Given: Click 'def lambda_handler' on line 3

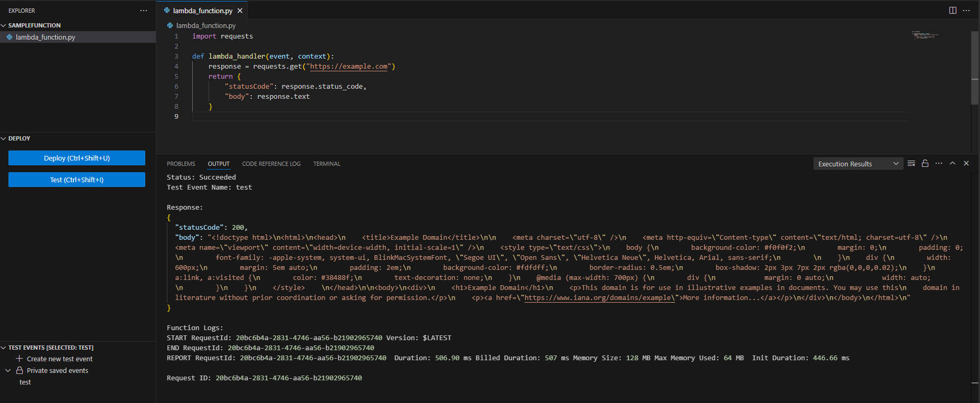Looking at the screenshot, I should (229, 57).
